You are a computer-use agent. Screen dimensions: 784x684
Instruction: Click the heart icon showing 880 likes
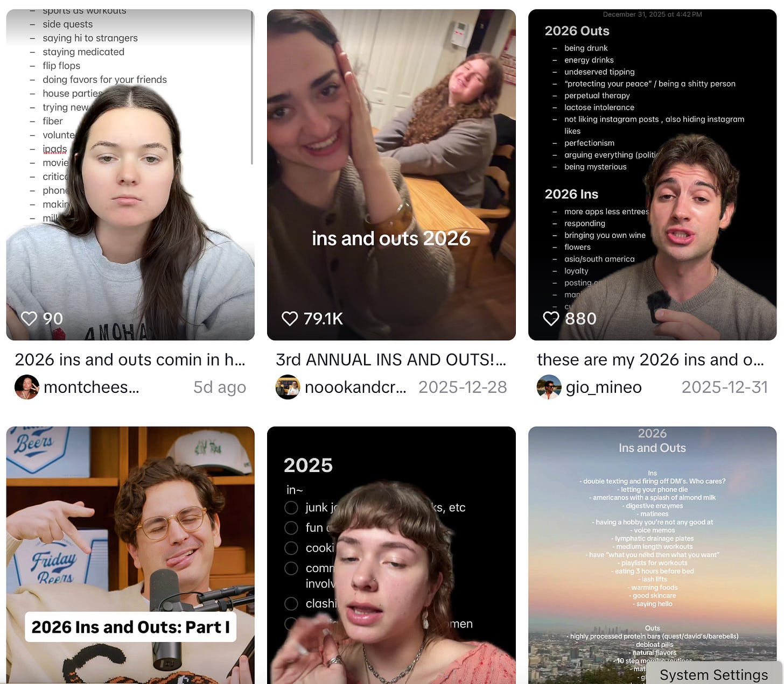point(551,319)
